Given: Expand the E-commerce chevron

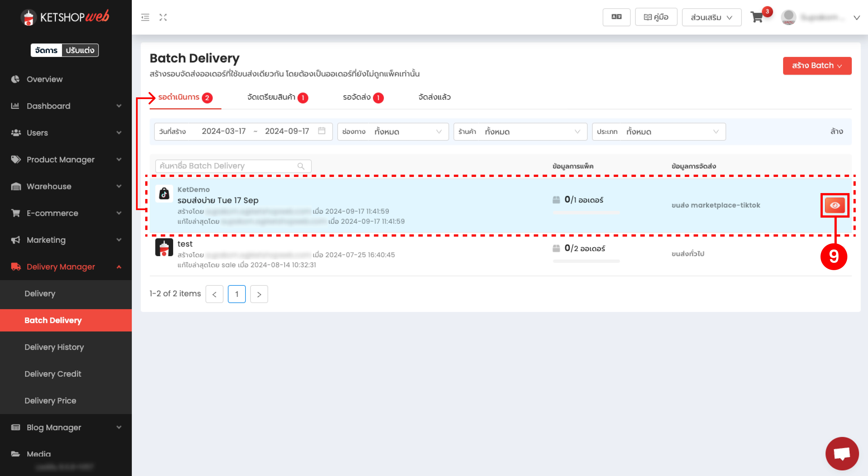Looking at the screenshot, I should (119, 213).
